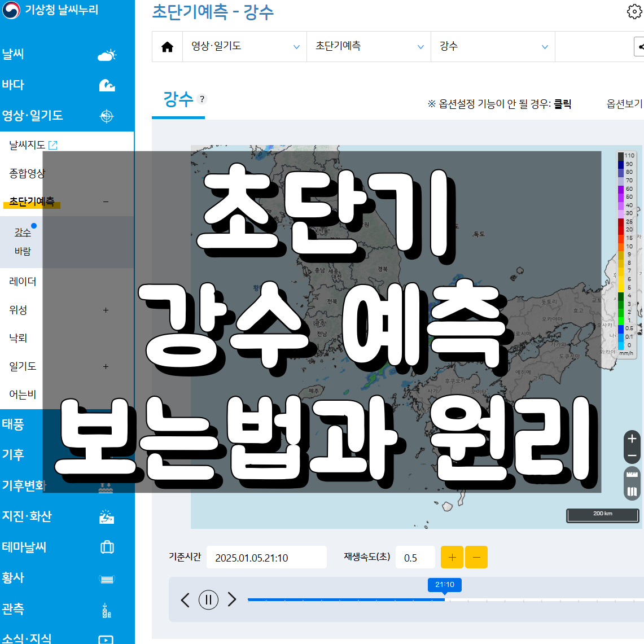
Task: Click the 기상청 날씨누리 logo
Action: 50,10
